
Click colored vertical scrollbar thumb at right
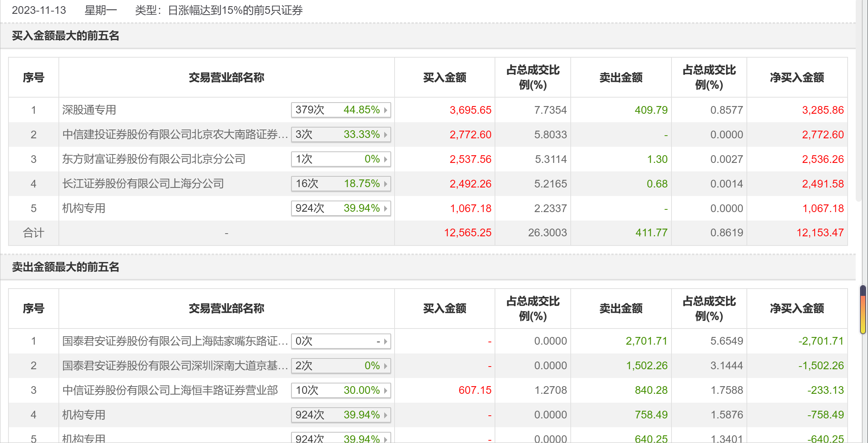tap(863, 310)
